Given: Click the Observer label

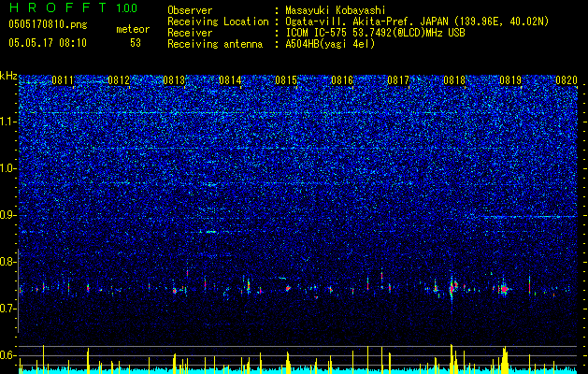Looking at the screenshot, I should point(190,10).
